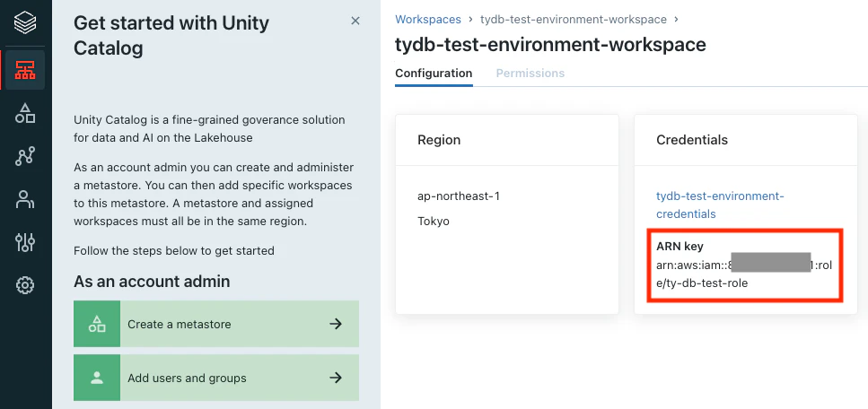Click the ARN key label
Screen dimensions: 868x409
click(679, 247)
